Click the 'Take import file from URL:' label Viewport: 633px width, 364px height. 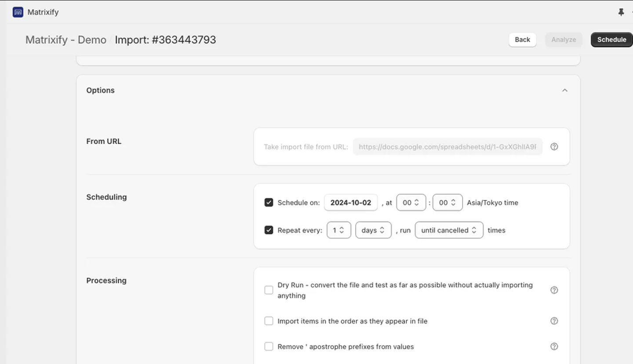306,147
